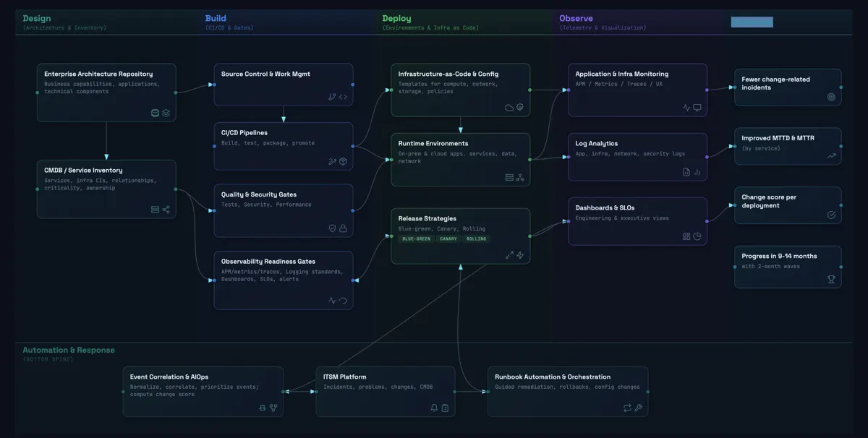The width and height of the screenshot is (868, 438).
Task: Click the Observe column header
Action: tap(576, 18)
